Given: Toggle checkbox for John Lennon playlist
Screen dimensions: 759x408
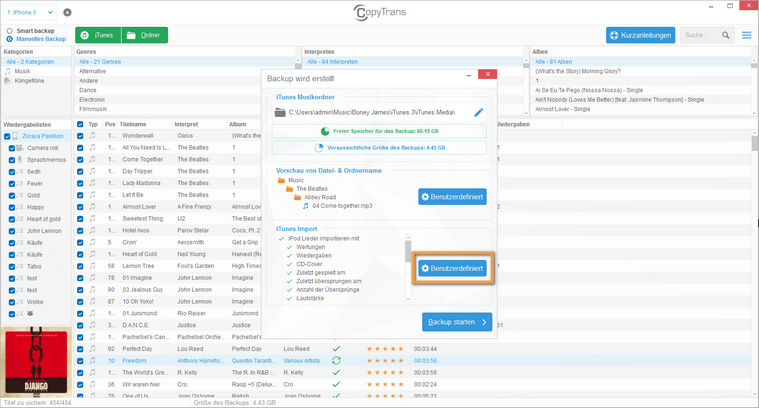Looking at the screenshot, I should [x=12, y=231].
